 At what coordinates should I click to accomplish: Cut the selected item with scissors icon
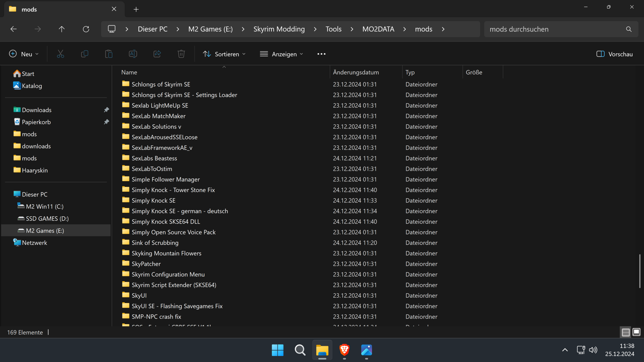[x=60, y=54]
